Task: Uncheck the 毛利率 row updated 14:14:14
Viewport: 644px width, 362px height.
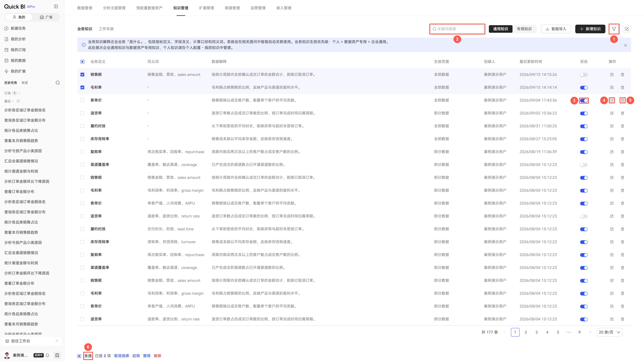Action: click(82, 87)
